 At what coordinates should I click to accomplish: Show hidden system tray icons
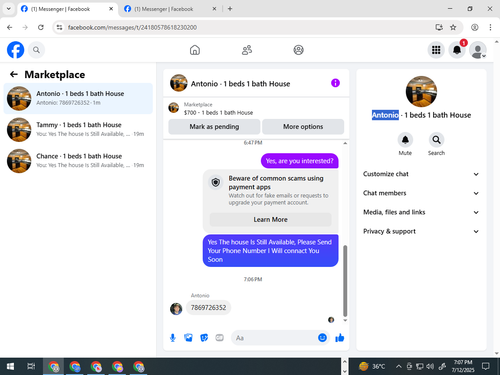pos(399,367)
